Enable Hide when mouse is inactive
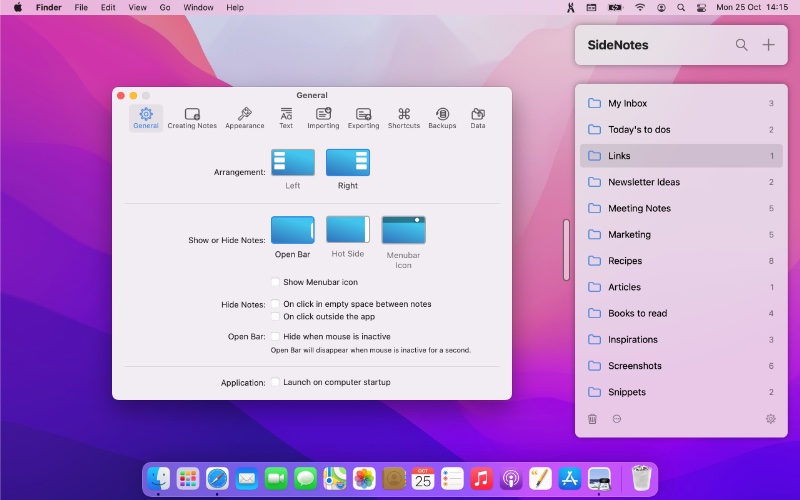The height and width of the screenshot is (500, 800). pos(276,336)
